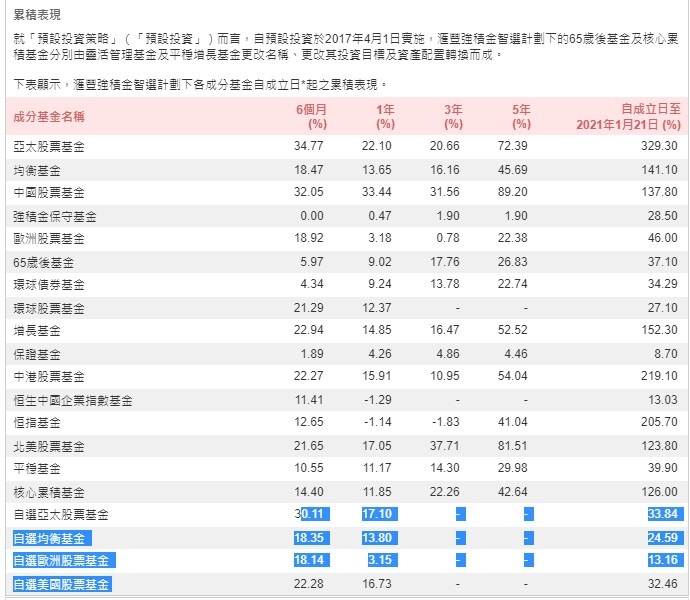Click the -1.83 three-year value
The image size is (690, 600).
point(445,422)
